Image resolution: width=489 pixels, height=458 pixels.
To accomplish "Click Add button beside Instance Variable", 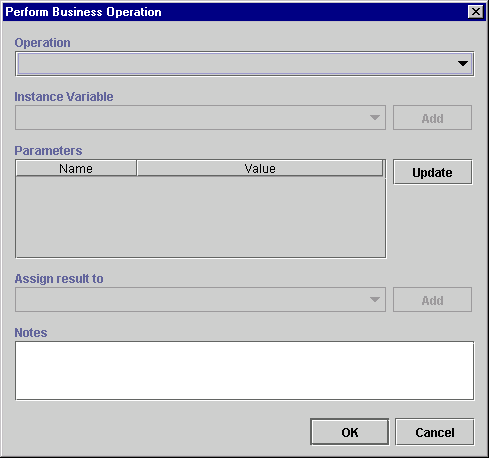I will 432,118.
